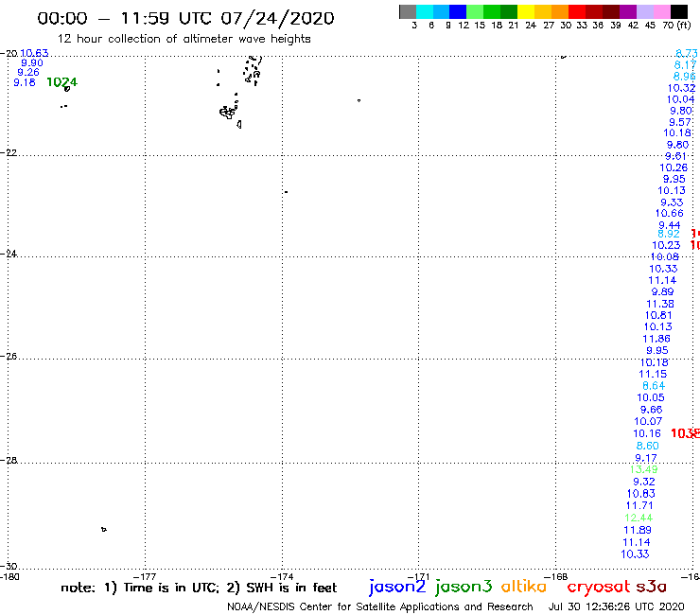
Task: Select the yellow swatch in the height scale
Action: pyautogui.click(x=526, y=11)
